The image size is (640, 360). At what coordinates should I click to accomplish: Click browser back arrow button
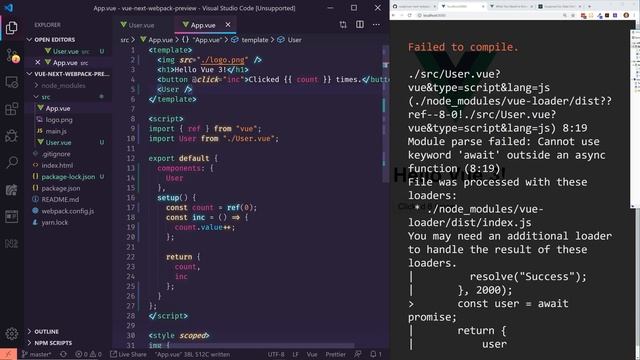tap(393, 15)
